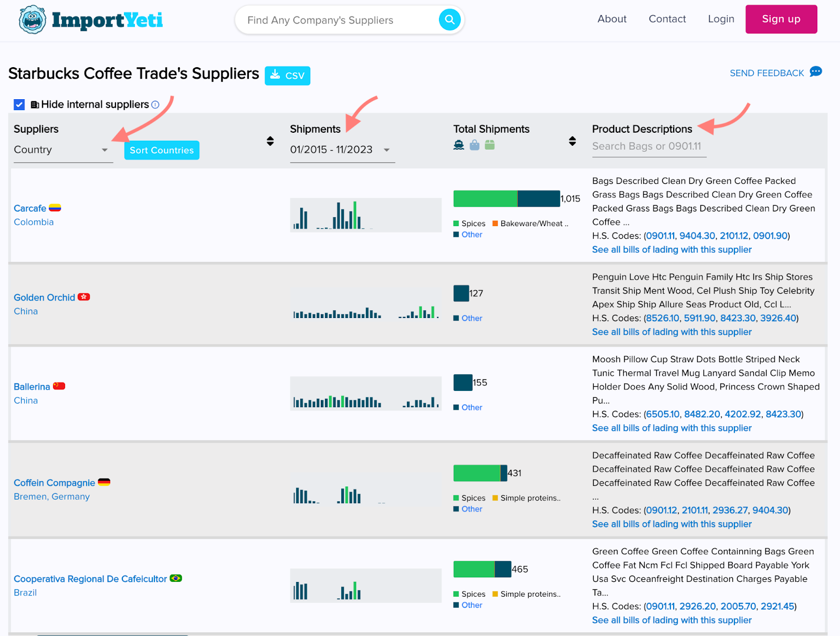Click the Send Feedback chat bubble icon
Image resolution: width=840 pixels, height=636 pixels.
pyautogui.click(x=815, y=72)
